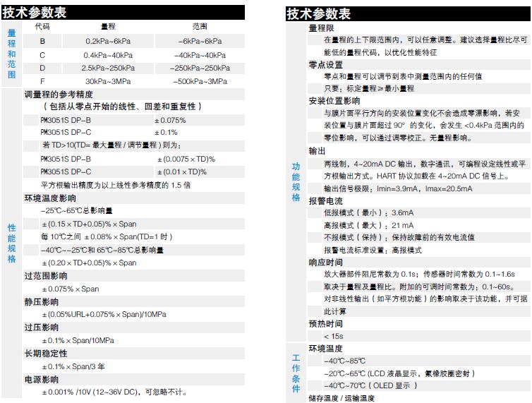Click the value ±(0.0075×TD)%
532x403 pixels.
pos(186,159)
